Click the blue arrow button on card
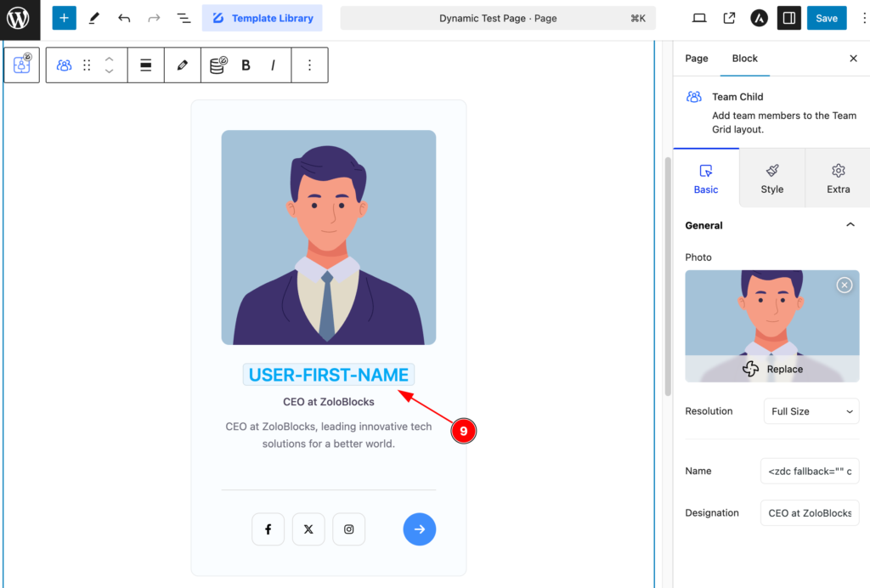 (x=420, y=529)
